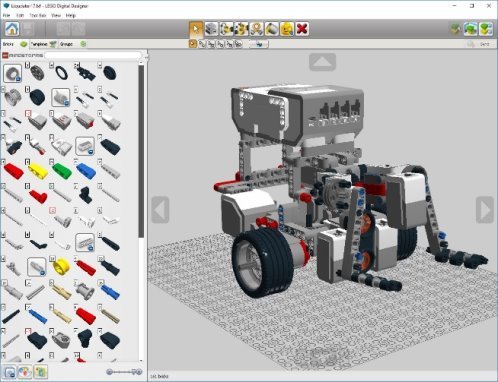Switch to the Templates tab
Viewport: 498px width, 382px height.
[x=43, y=44]
